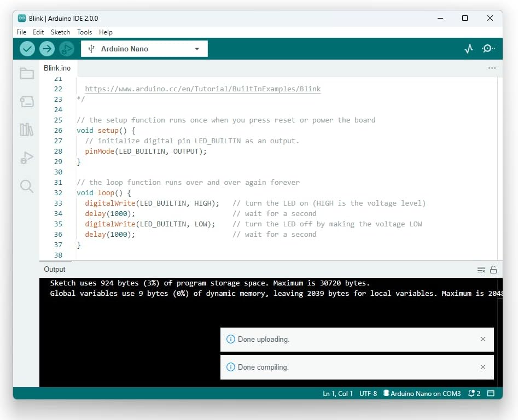Open the Boards Manager sidebar icon

27,102
